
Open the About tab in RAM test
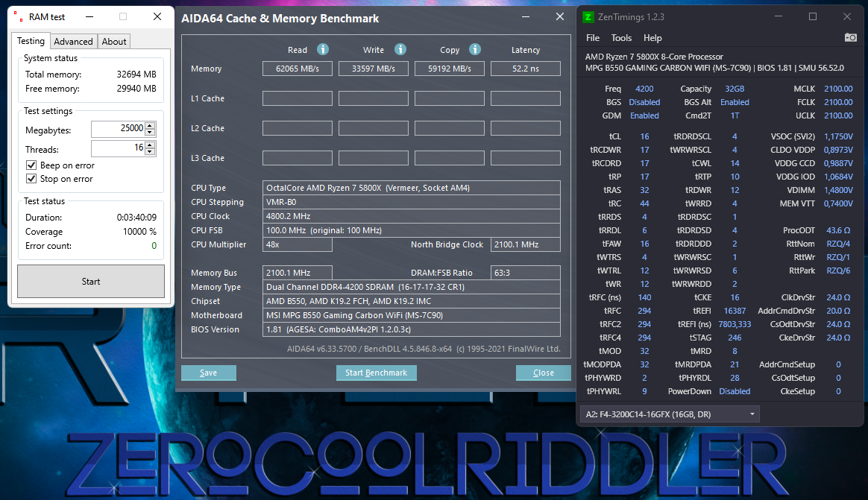(x=114, y=42)
